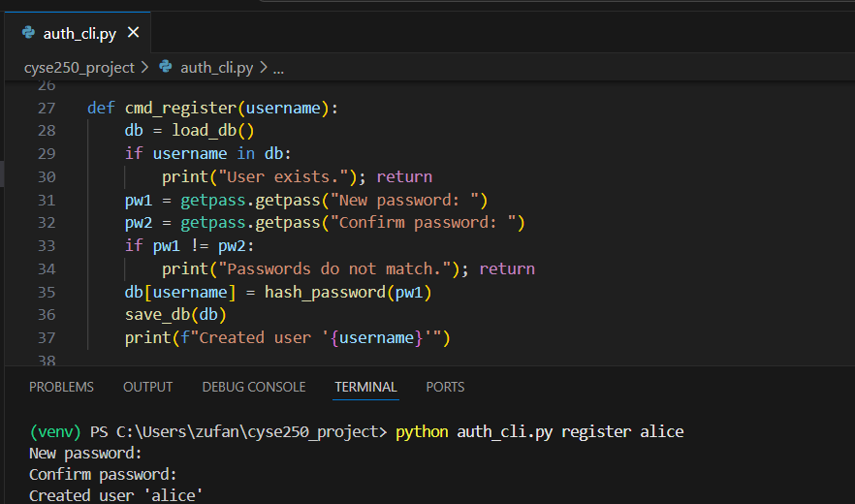Click the load_db call on line 28
The image size is (855, 504).
click(205, 131)
